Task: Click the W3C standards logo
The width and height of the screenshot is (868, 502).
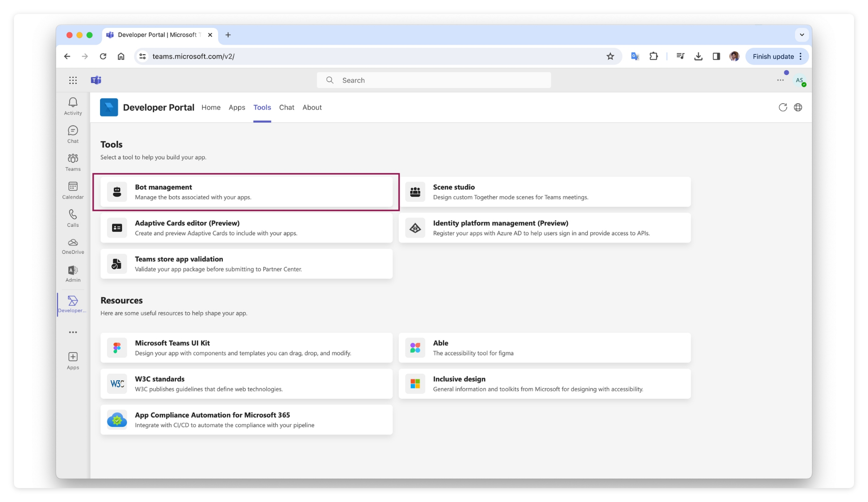Action: coord(117,383)
